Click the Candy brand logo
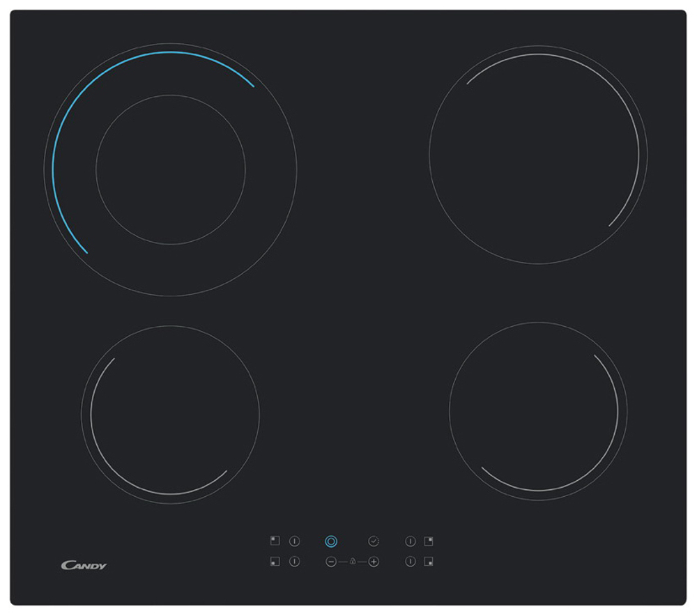 [84, 565]
